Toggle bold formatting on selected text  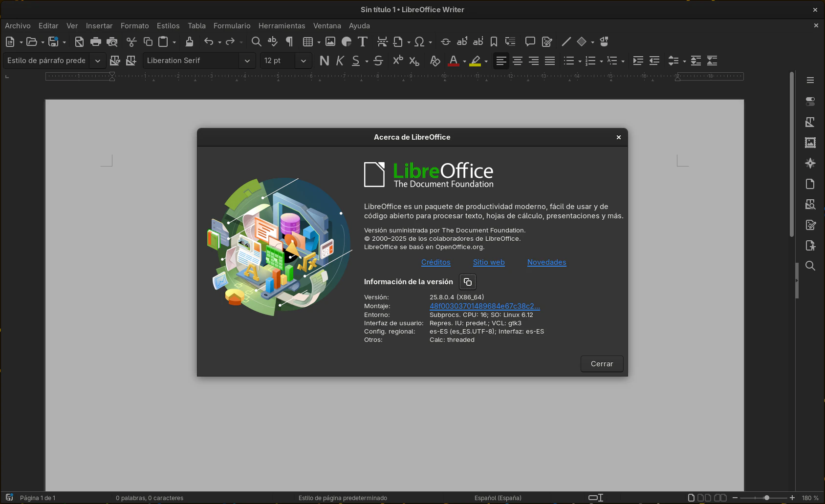point(324,61)
